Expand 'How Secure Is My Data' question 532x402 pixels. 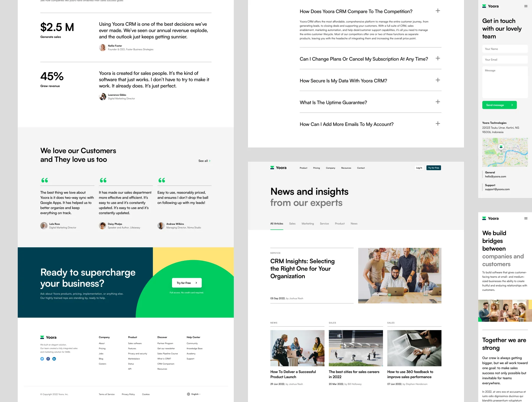coord(438,80)
